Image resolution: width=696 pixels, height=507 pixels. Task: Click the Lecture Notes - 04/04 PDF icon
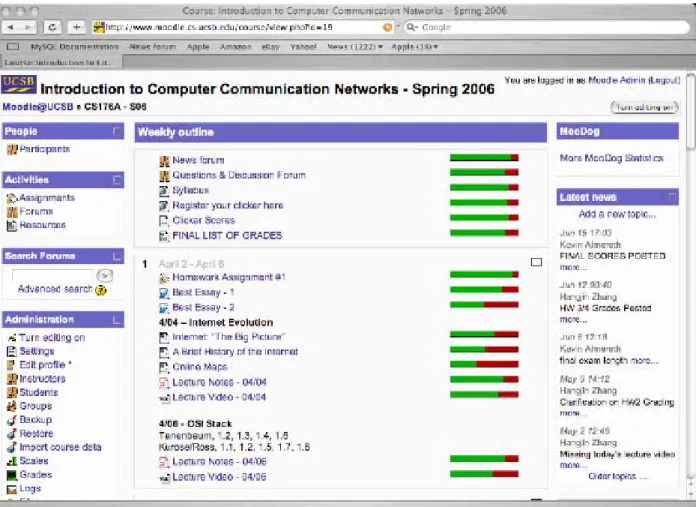click(x=164, y=383)
